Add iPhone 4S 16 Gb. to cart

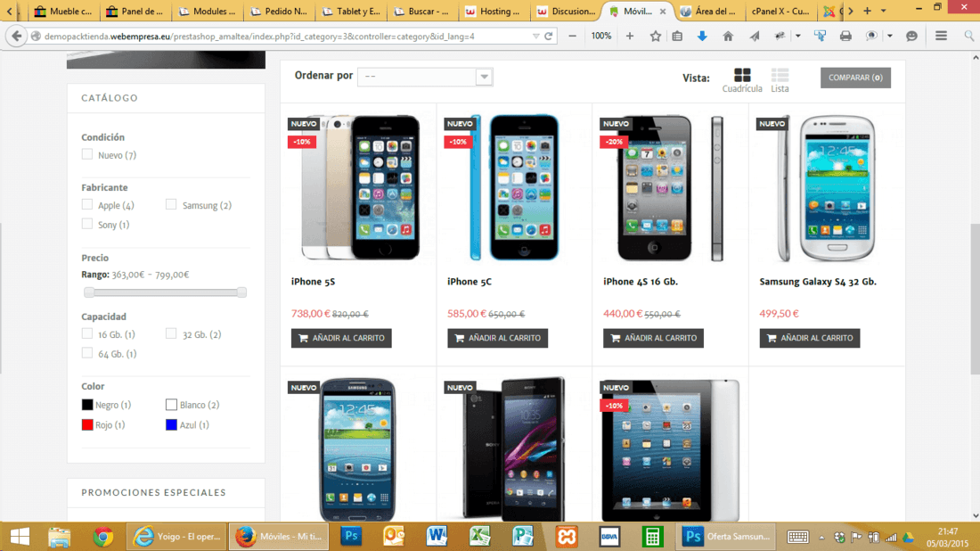click(653, 338)
